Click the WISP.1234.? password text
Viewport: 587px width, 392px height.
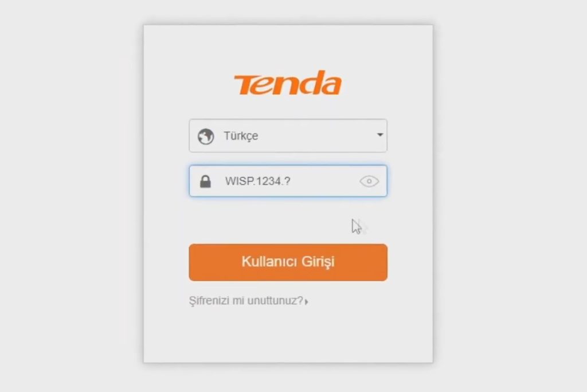257,181
